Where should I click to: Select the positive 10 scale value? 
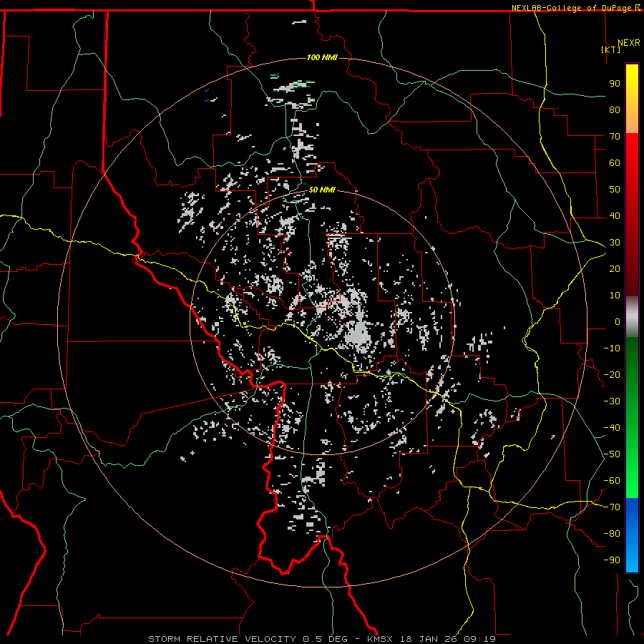click(x=615, y=296)
